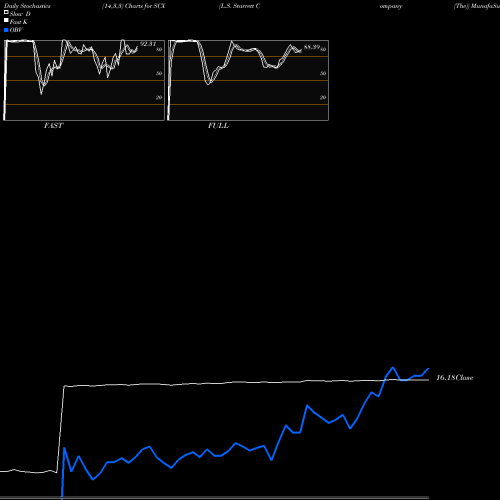500x500 pixels.
Task: Click the blue OBV legend swatch
Action: (6, 30)
